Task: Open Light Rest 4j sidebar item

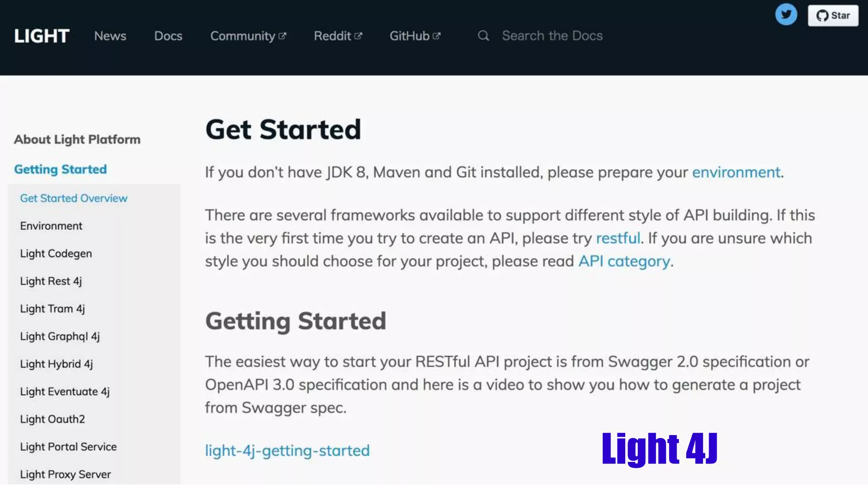Action: coord(51,281)
